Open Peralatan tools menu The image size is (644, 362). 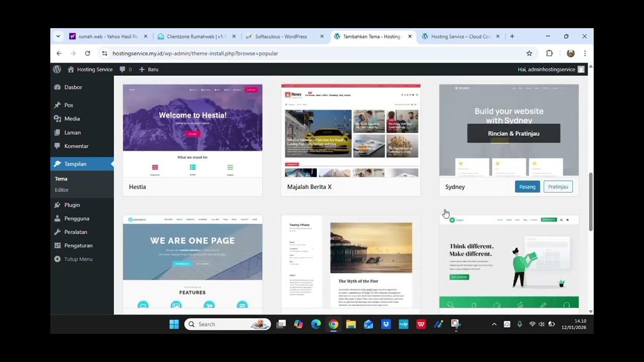[x=75, y=232]
